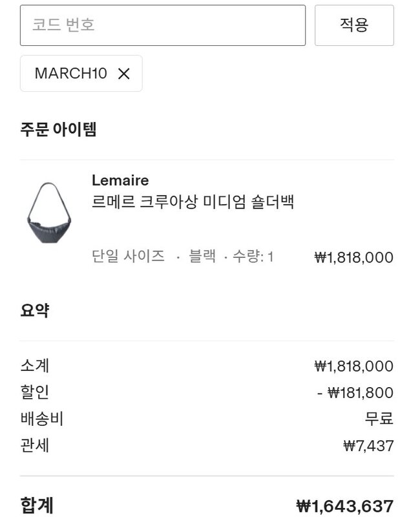Select the MARCH10 coupon chip label
Image resolution: width=420 pixels, height=517 pixels.
coord(70,74)
